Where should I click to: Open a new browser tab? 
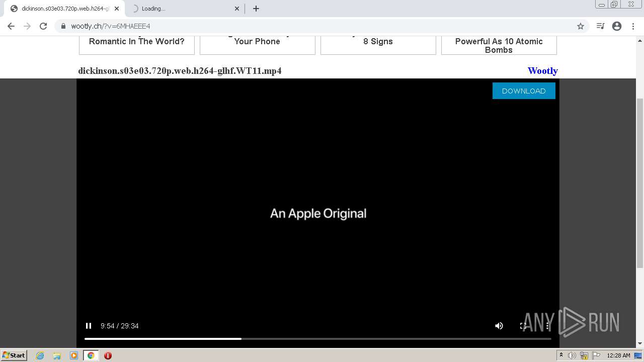(256, 9)
